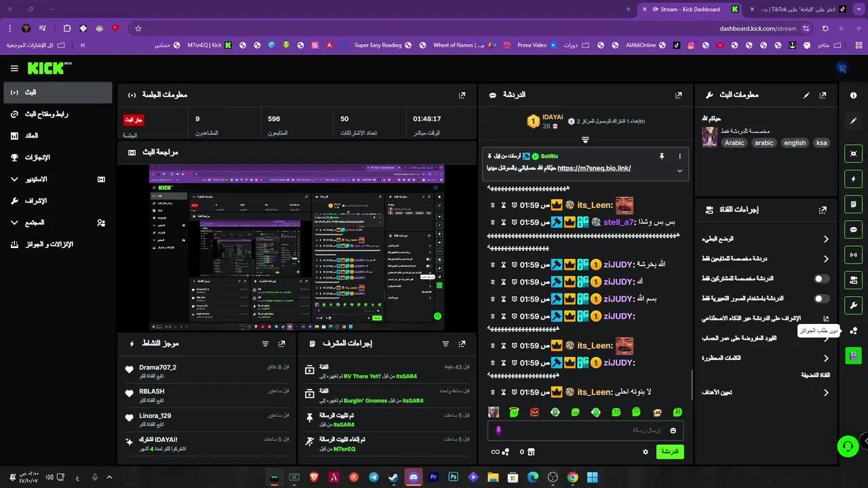Viewport: 868px width, 488px height.
Task: Open Photoshop from the taskbar
Action: tap(453, 477)
